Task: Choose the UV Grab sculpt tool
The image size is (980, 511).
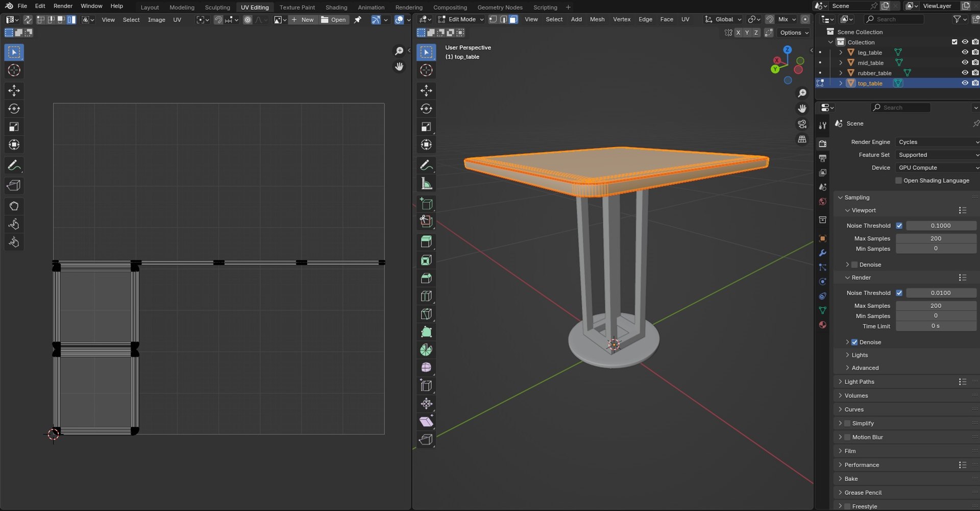Action: click(14, 206)
